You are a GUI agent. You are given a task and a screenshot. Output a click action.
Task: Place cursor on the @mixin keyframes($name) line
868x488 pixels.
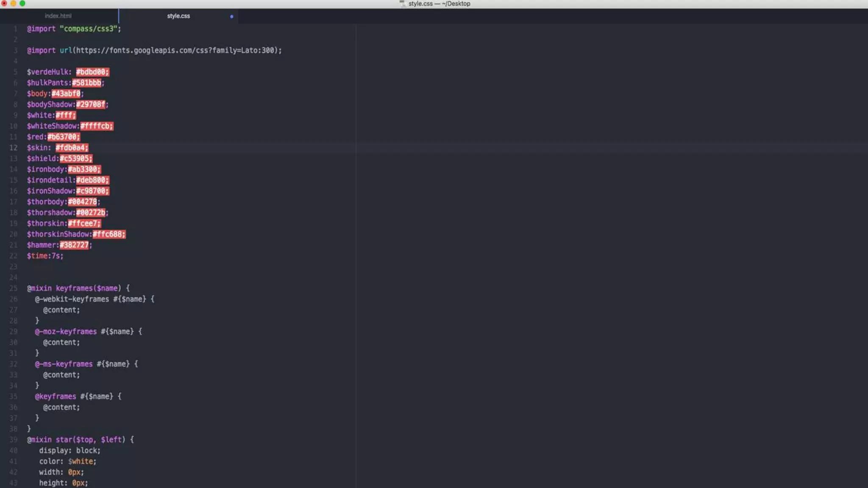[x=78, y=288]
